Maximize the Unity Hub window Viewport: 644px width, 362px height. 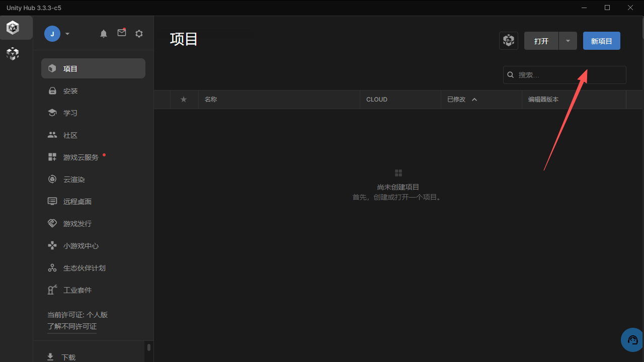tap(607, 8)
